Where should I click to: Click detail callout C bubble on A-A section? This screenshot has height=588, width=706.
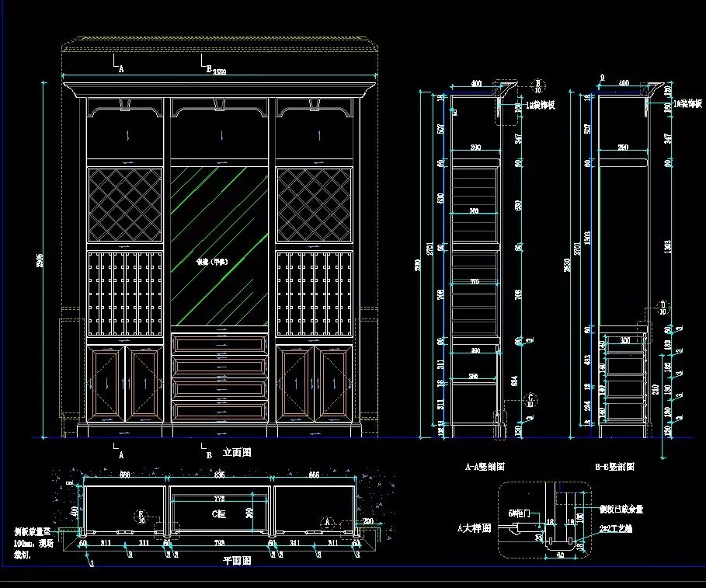pos(530,400)
